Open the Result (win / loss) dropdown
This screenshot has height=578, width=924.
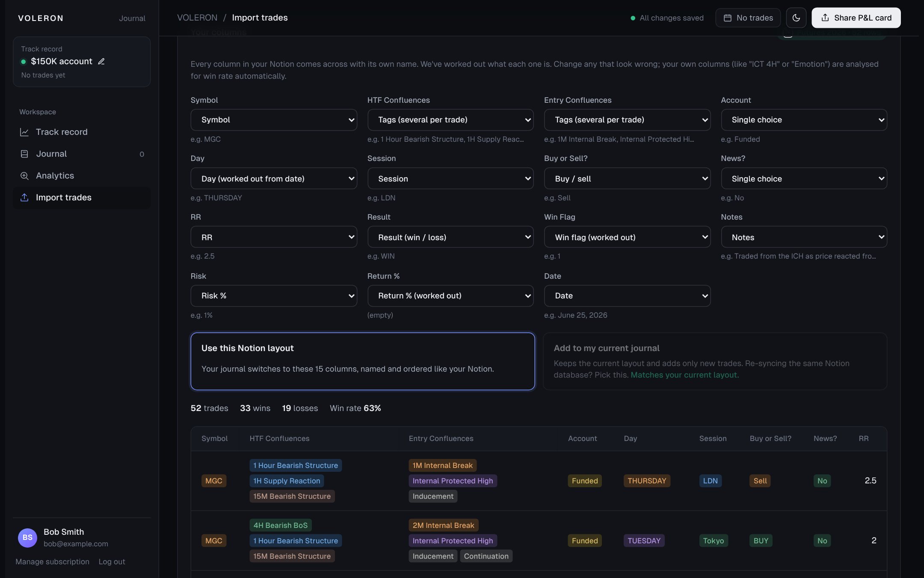[450, 237]
